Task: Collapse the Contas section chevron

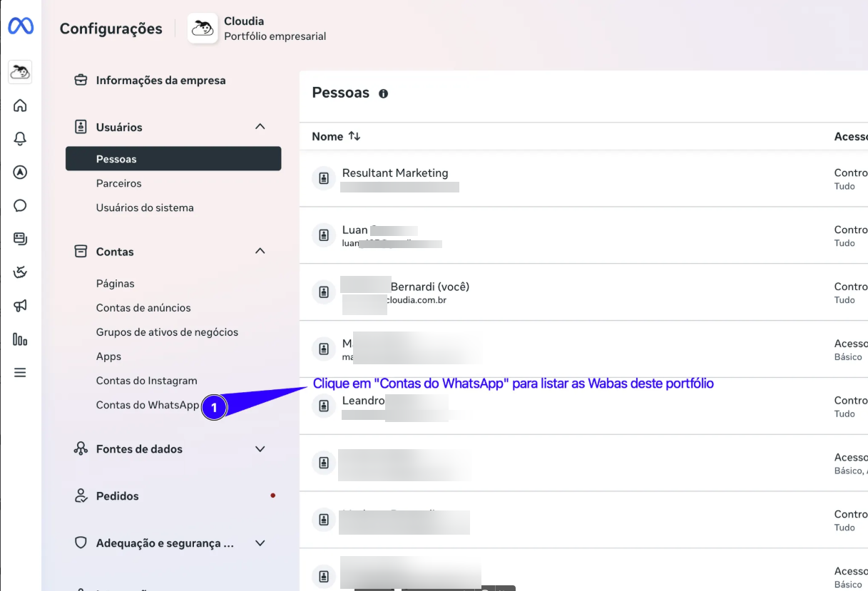Action: click(260, 251)
